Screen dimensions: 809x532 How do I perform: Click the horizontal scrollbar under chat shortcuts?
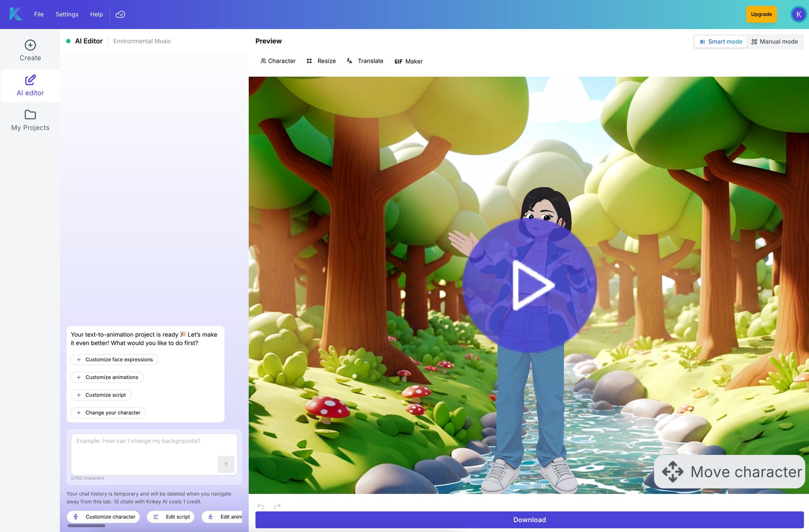(x=86, y=526)
